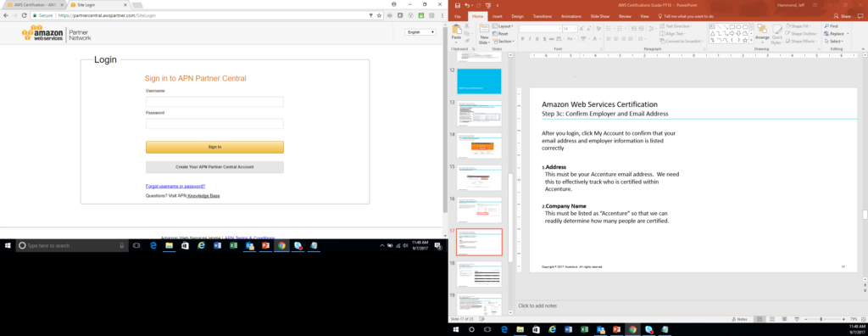This screenshot has width=868, height=336.
Task: Open the font name combo box
Action: [x=540, y=28]
